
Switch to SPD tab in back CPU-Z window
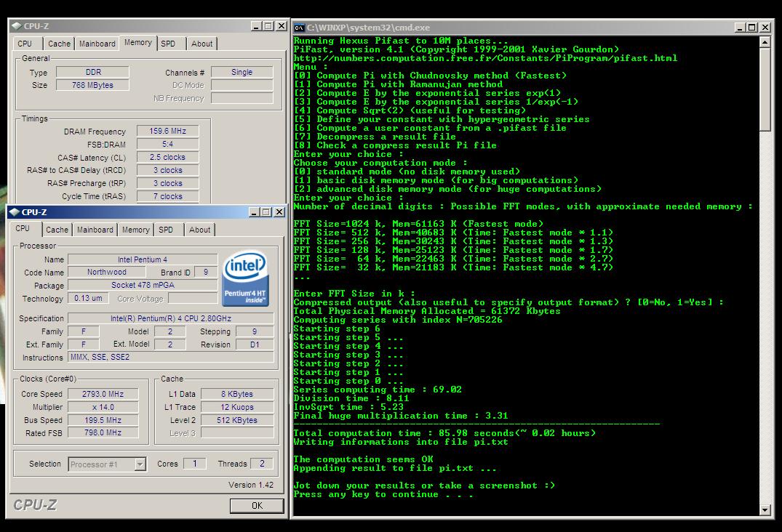[x=168, y=44]
